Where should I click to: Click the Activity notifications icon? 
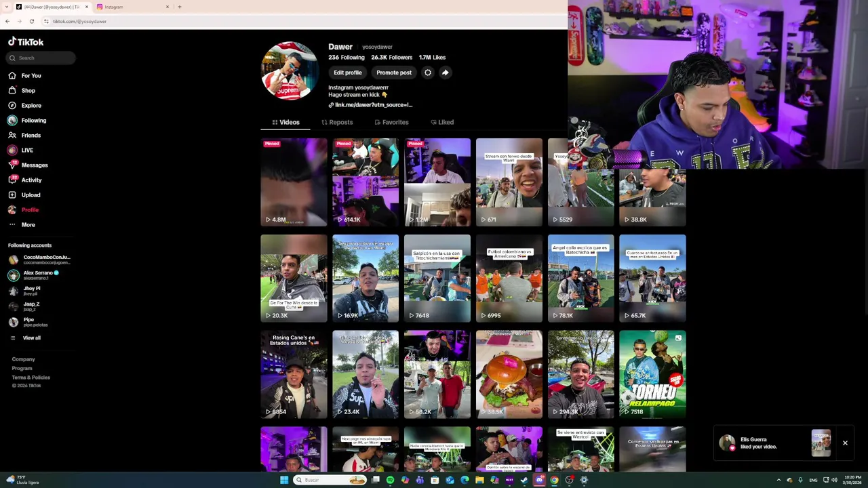(x=12, y=180)
